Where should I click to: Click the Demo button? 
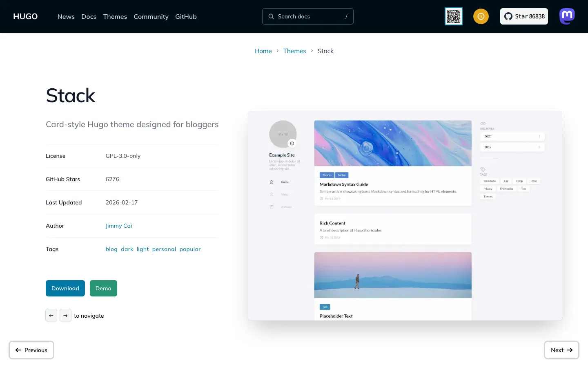tap(103, 288)
